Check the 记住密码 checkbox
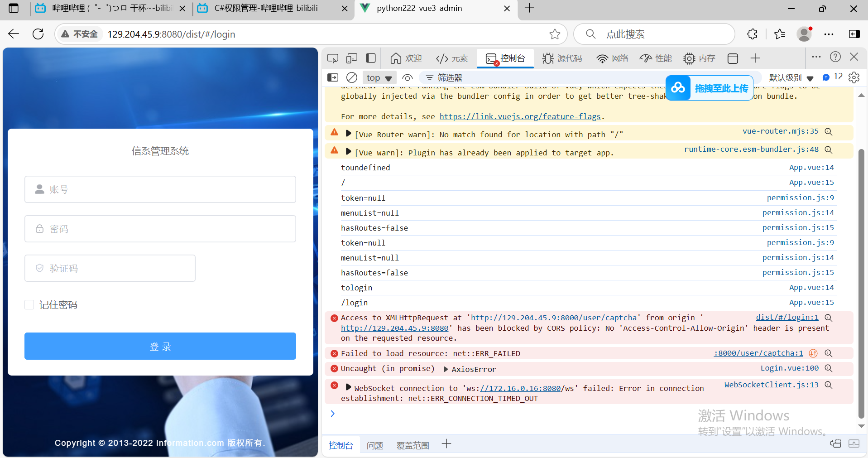This screenshot has height=458, width=868. click(29, 304)
